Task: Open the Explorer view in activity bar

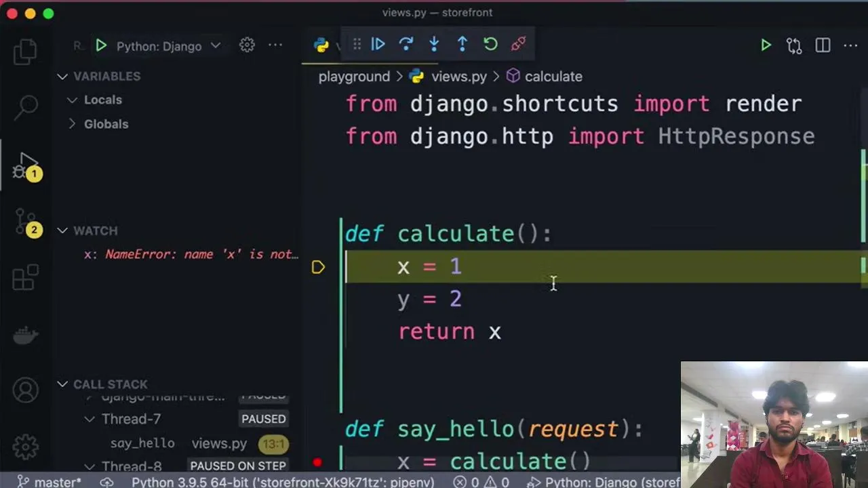Action: point(25,52)
